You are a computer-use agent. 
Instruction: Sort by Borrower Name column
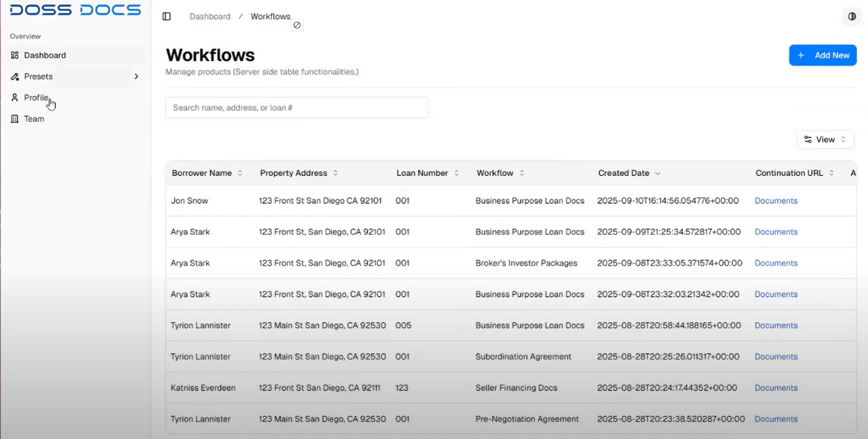pyautogui.click(x=207, y=173)
